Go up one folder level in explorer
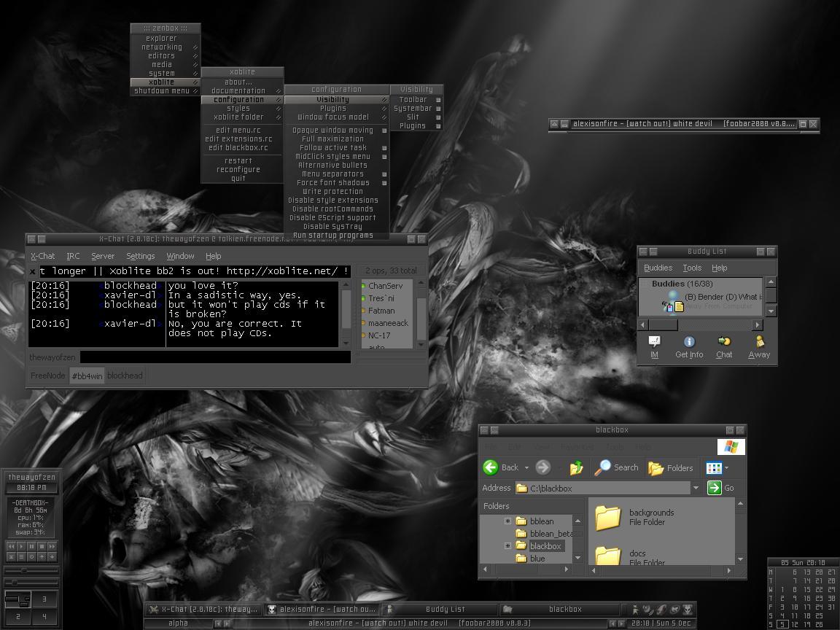 [577, 467]
